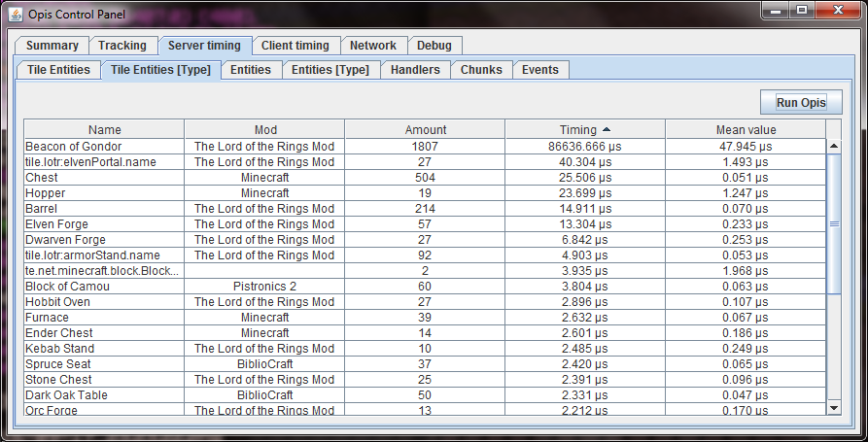Open the Events sub-tab

[x=540, y=70]
